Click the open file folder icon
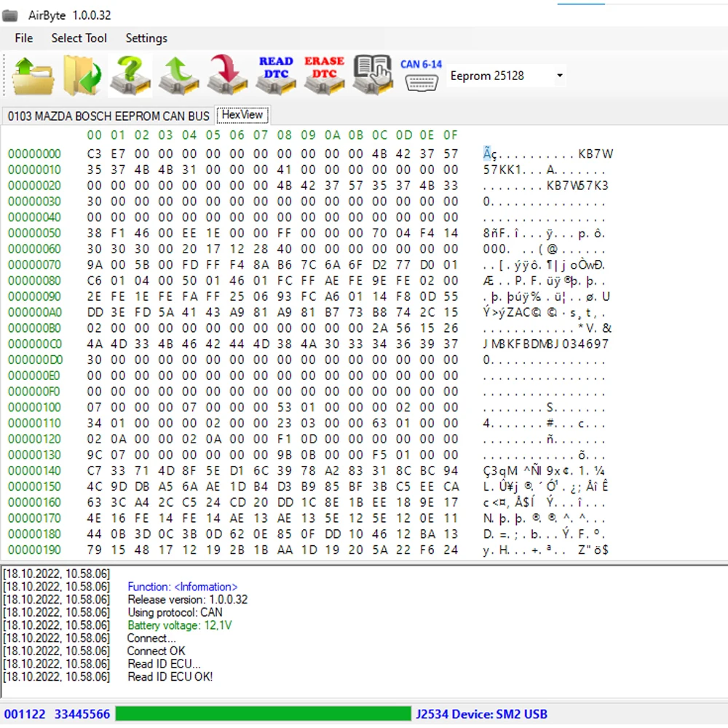The image size is (728, 728). tap(33, 76)
